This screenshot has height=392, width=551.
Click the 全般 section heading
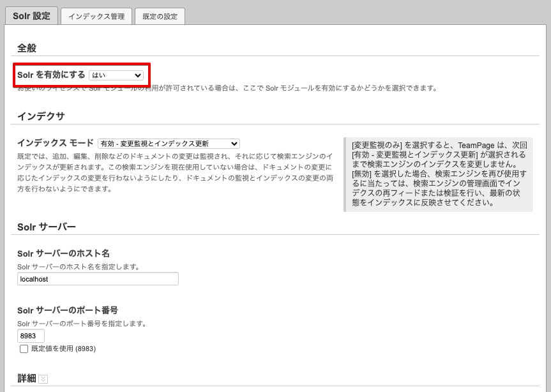[x=27, y=48]
